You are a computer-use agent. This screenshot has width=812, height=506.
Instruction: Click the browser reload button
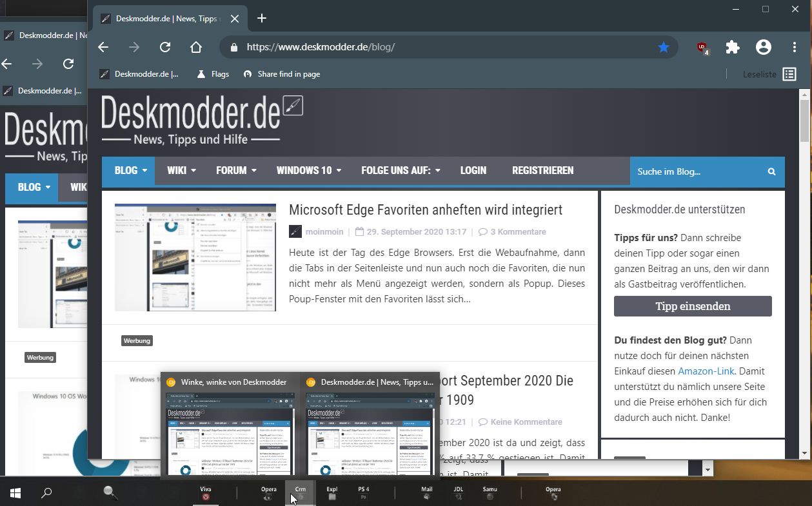click(165, 47)
